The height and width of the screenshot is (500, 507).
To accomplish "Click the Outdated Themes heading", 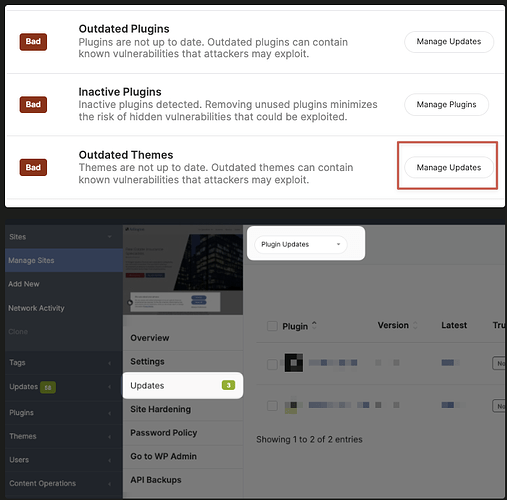I will tap(126, 155).
